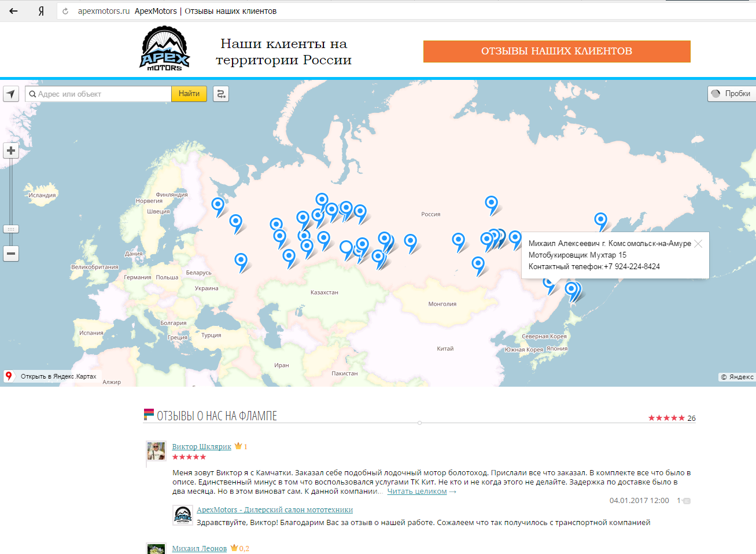Zoom out the map with minus button
756x554 pixels.
[11, 254]
